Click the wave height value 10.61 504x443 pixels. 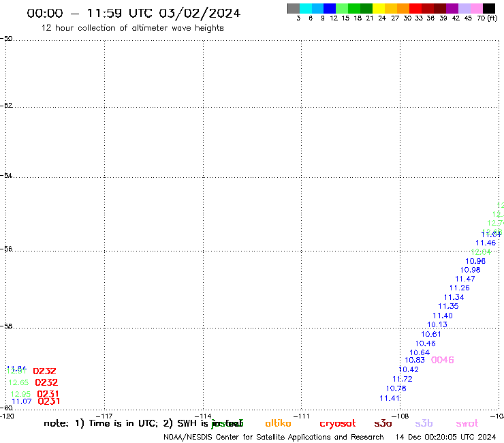point(431,334)
